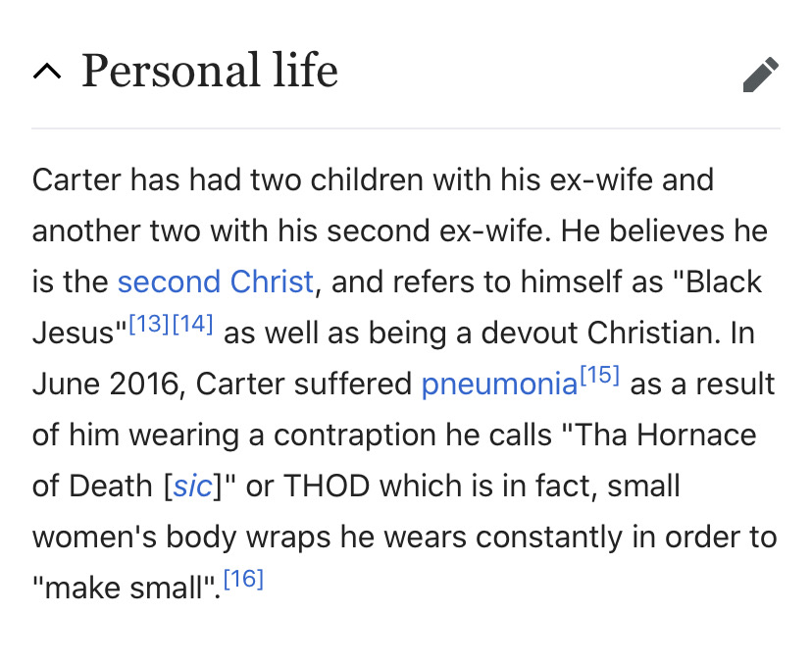Click the word believes in the paragraph

point(667,231)
